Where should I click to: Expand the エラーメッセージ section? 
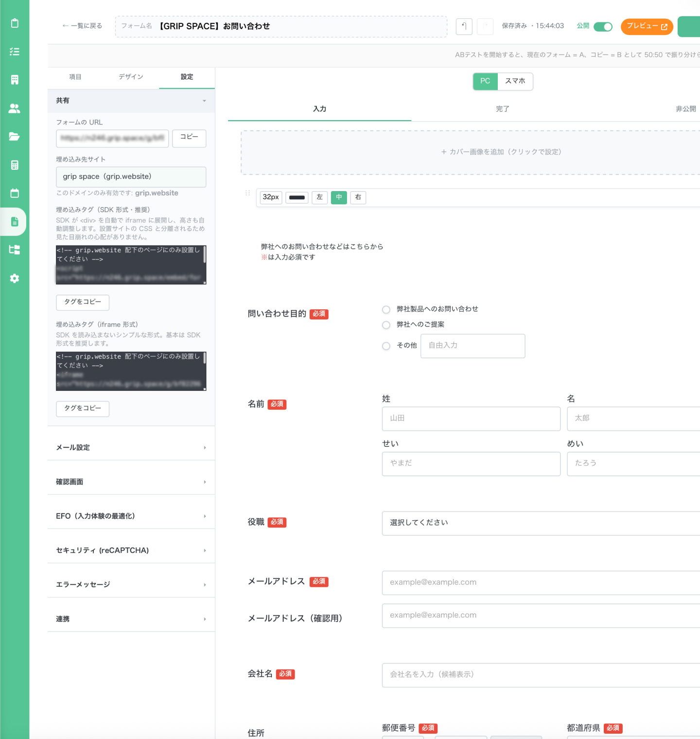[x=131, y=584]
